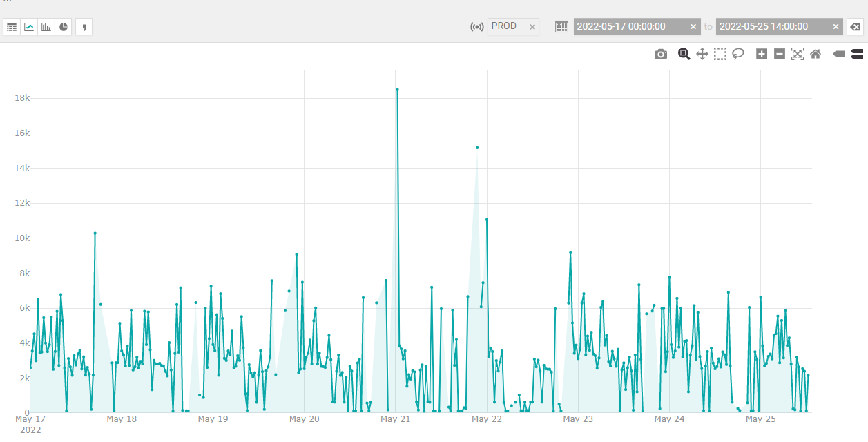Zoom in using the plus icon

(x=761, y=53)
